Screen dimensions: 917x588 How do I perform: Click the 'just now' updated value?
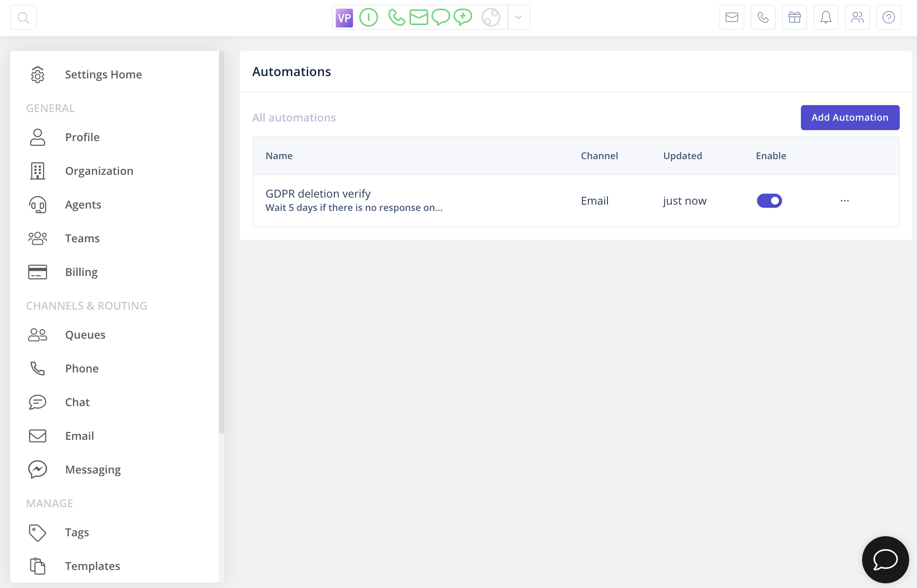685,201
